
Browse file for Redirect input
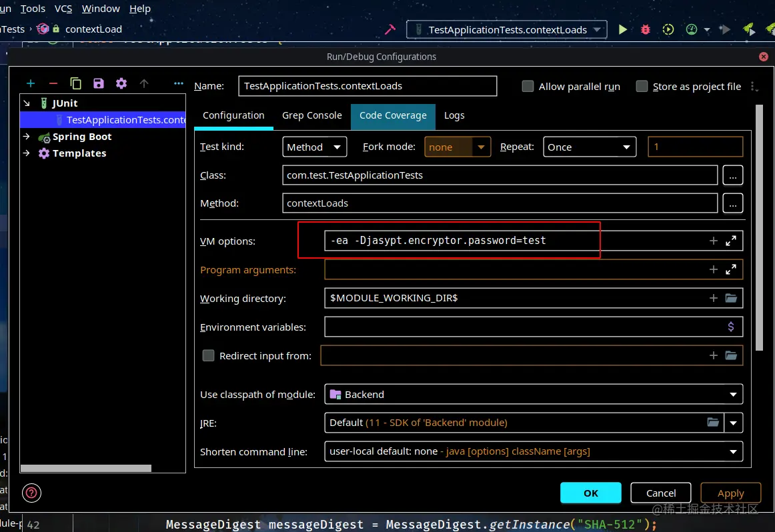[731, 355]
